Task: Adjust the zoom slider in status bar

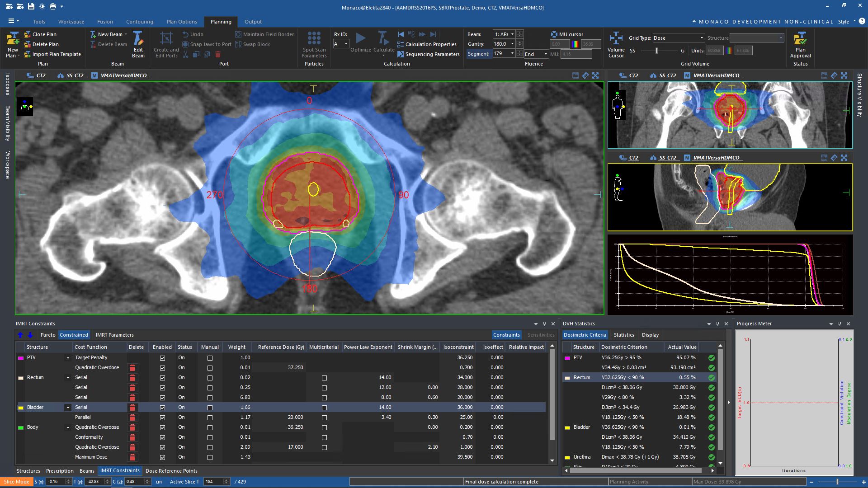Action: pyautogui.click(x=837, y=482)
